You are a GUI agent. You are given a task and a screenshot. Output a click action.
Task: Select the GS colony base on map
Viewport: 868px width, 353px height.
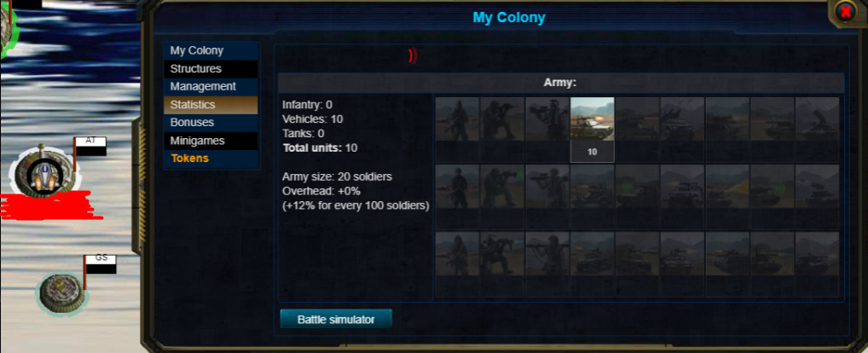61,292
